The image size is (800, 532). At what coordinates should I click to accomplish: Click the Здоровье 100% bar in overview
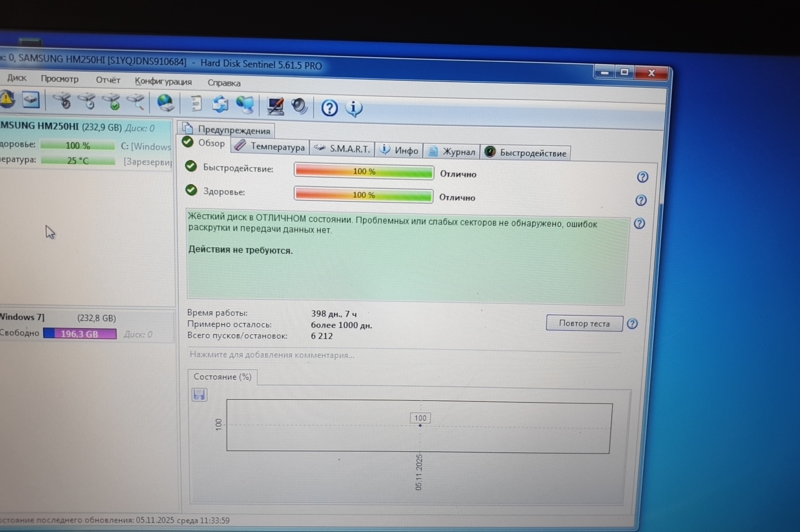[x=364, y=195]
